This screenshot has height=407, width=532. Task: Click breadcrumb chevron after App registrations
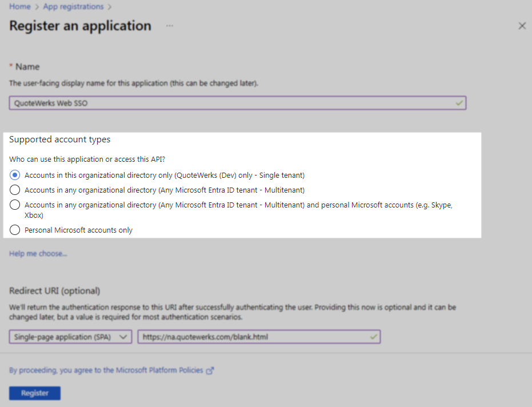click(109, 7)
